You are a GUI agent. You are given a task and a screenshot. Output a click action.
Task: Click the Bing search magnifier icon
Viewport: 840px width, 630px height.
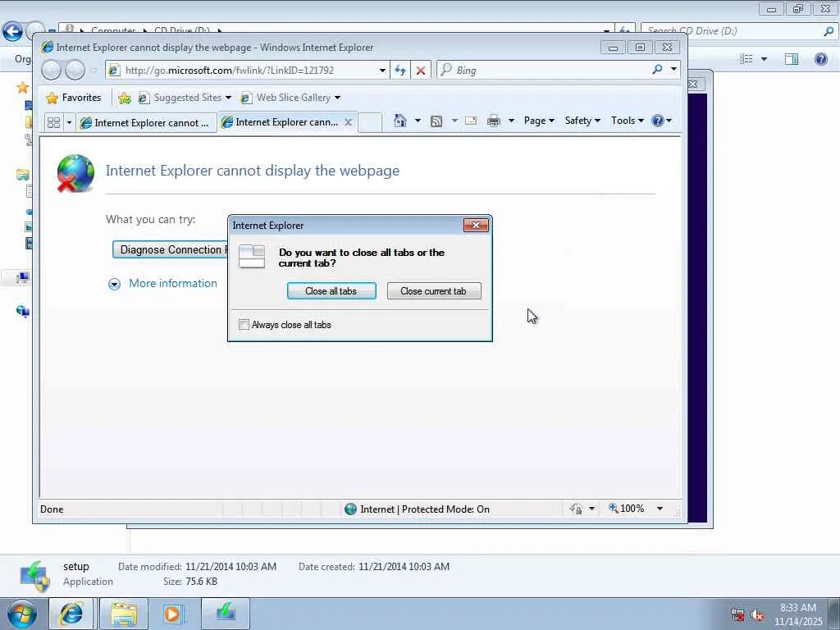tap(657, 70)
